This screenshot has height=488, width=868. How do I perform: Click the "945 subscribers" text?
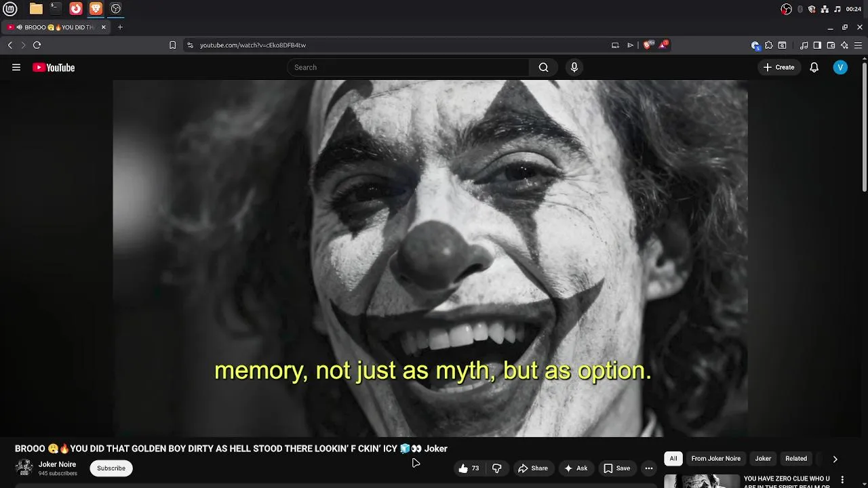(x=58, y=473)
